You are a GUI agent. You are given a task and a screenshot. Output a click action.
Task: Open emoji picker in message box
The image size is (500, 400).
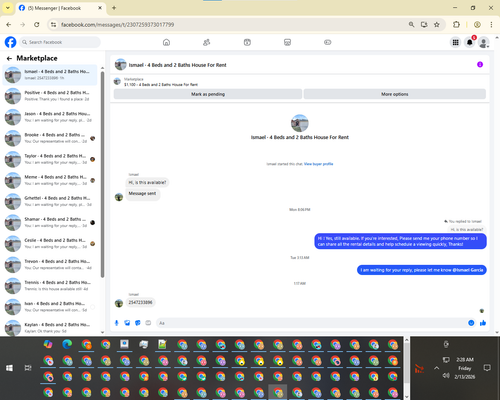(471, 323)
